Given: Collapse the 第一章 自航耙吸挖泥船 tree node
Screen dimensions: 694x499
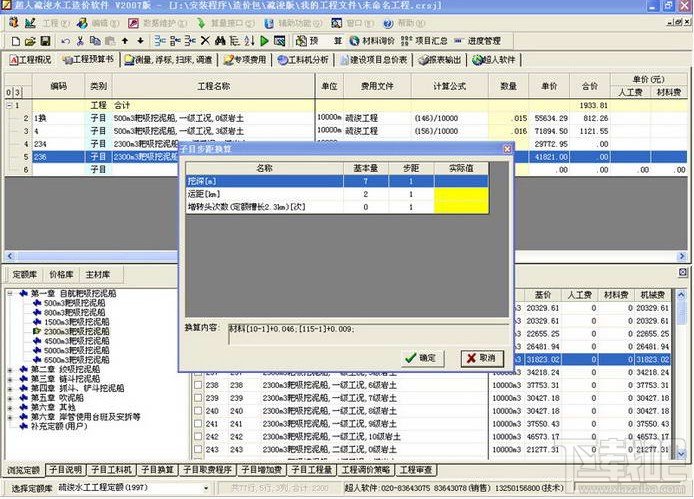Looking at the screenshot, I should click(x=10, y=294).
